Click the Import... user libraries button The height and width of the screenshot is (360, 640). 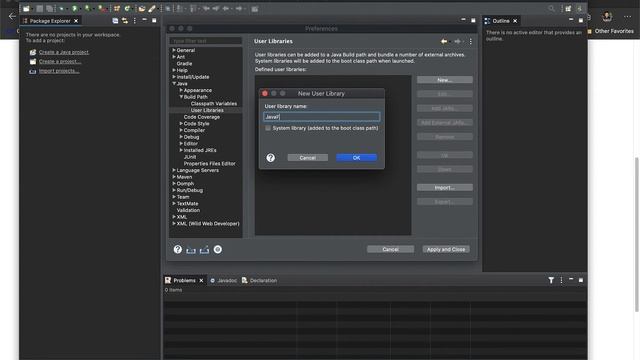pyautogui.click(x=445, y=188)
